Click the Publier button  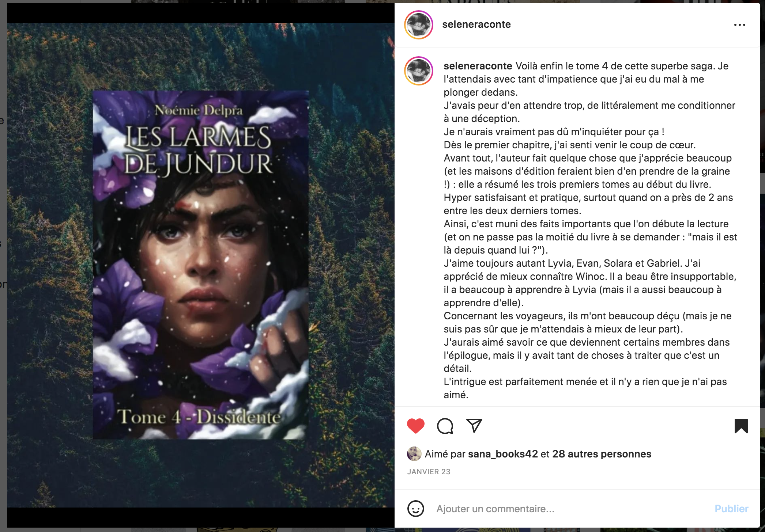731,509
